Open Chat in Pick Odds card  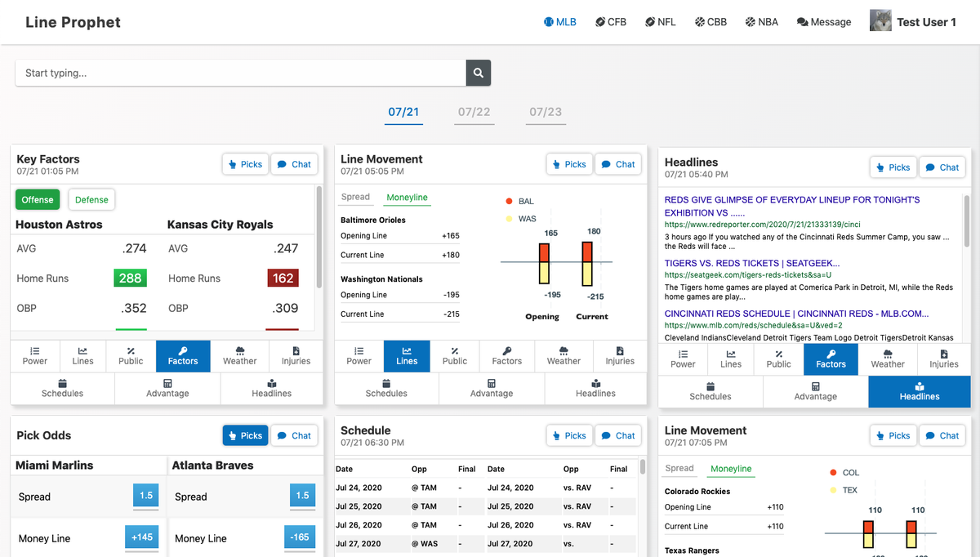click(294, 435)
